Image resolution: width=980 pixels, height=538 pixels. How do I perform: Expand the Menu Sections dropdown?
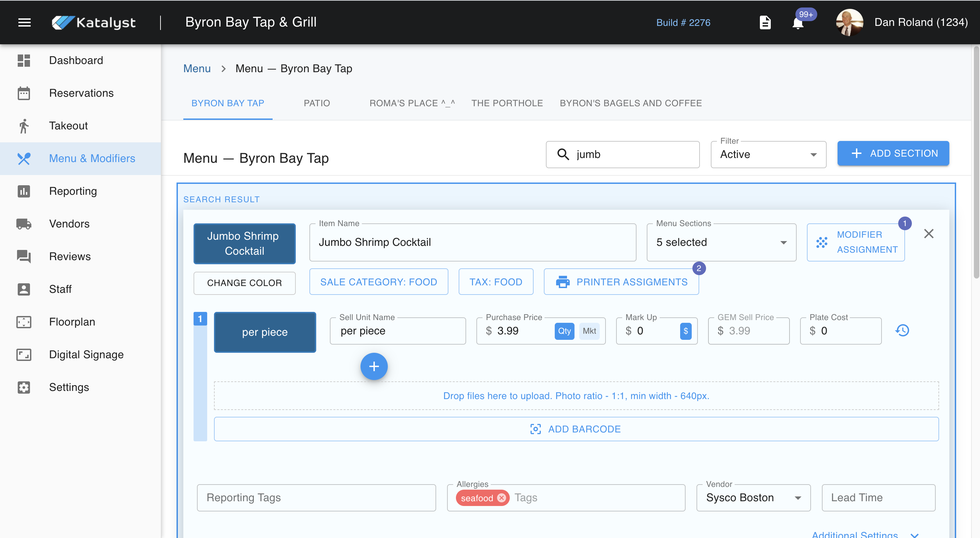tap(721, 242)
